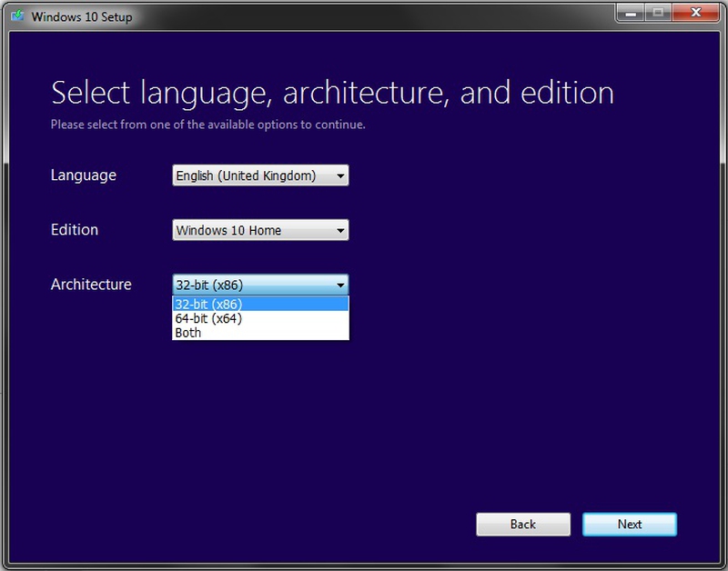The image size is (728, 571).
Task: Click the Windows 10 Setup title icon
Action: 17,15
